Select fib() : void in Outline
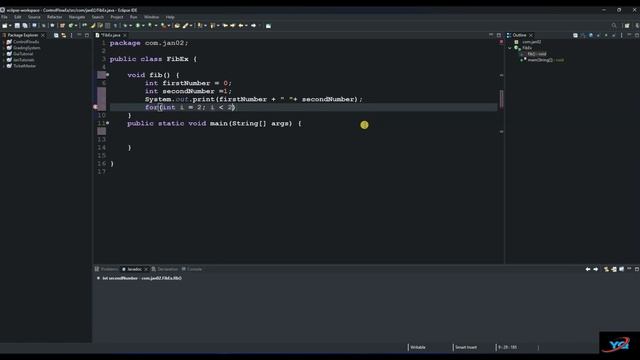This screenshot has height=360, width=640. coord(536,54)
